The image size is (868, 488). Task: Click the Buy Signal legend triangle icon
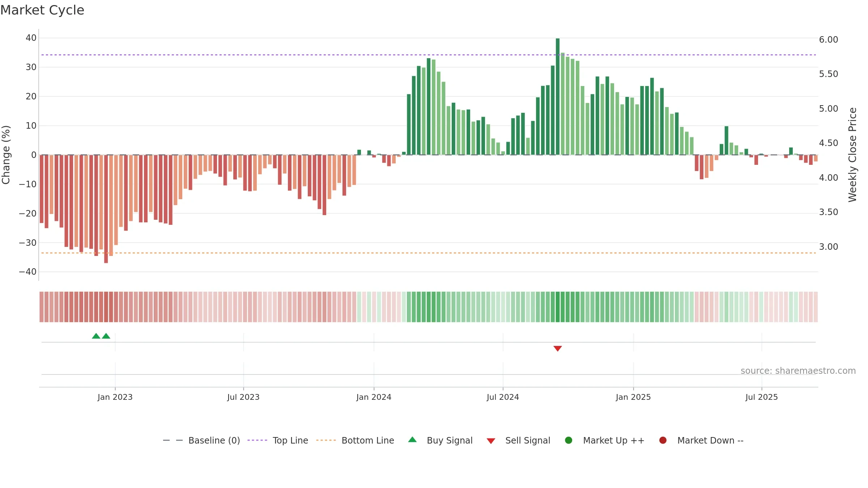tap(412, 440)
